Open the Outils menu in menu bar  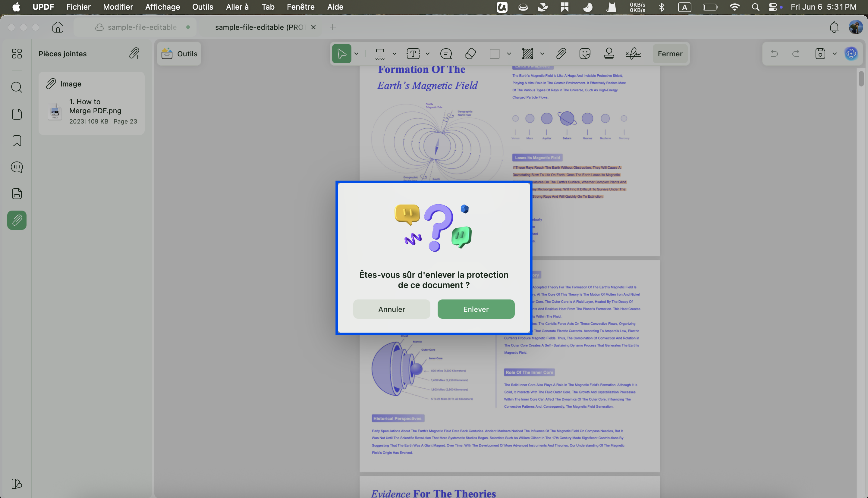pyautogui.click(x=203, y=7)
